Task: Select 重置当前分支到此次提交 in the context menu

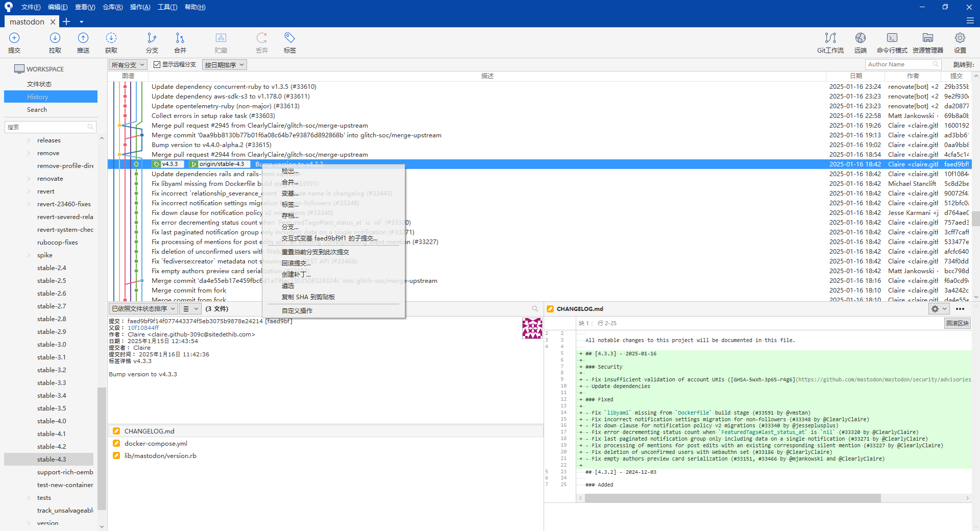Action: point(333,252)
